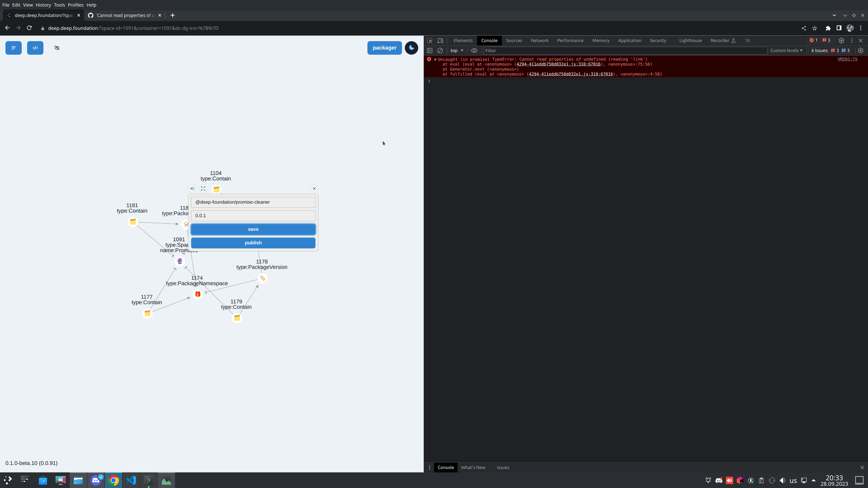Open the blue menu lines button
Image resolution: width=868 pixels, height=488 pixels.
point(14,48)
